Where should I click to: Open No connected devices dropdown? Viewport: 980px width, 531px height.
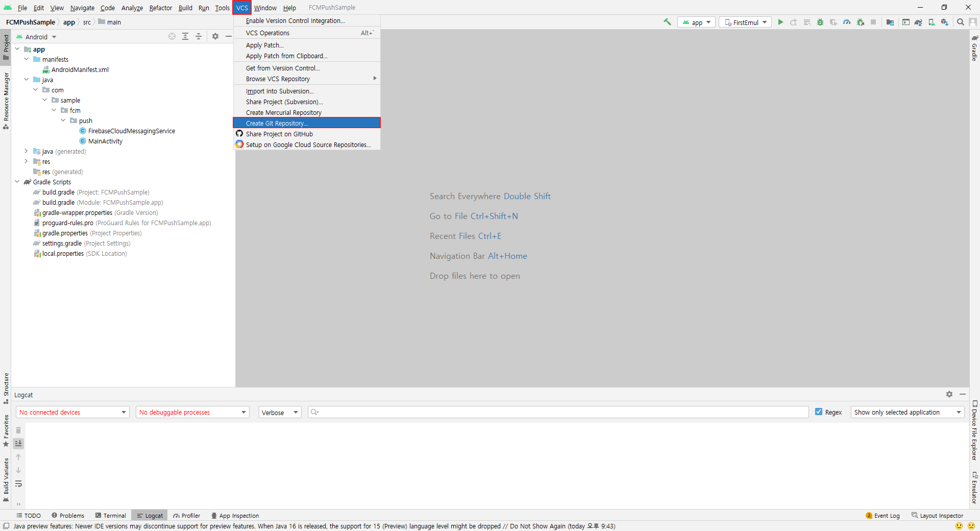click(x=72, y=412)
